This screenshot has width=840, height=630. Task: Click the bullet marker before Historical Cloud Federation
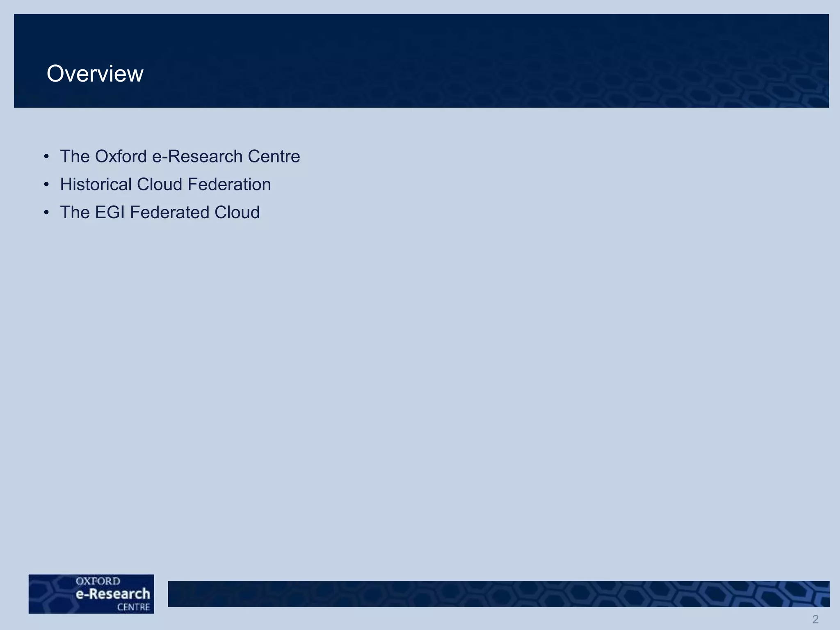point(47,185)
